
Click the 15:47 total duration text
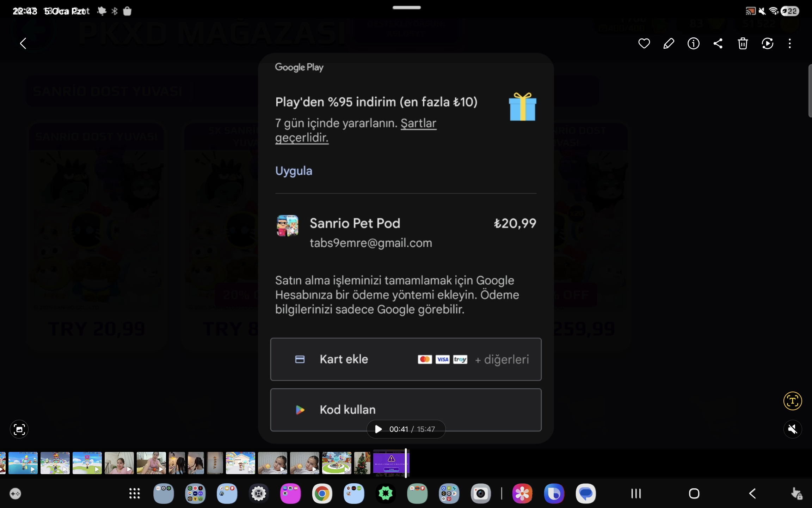pos(426,429)
